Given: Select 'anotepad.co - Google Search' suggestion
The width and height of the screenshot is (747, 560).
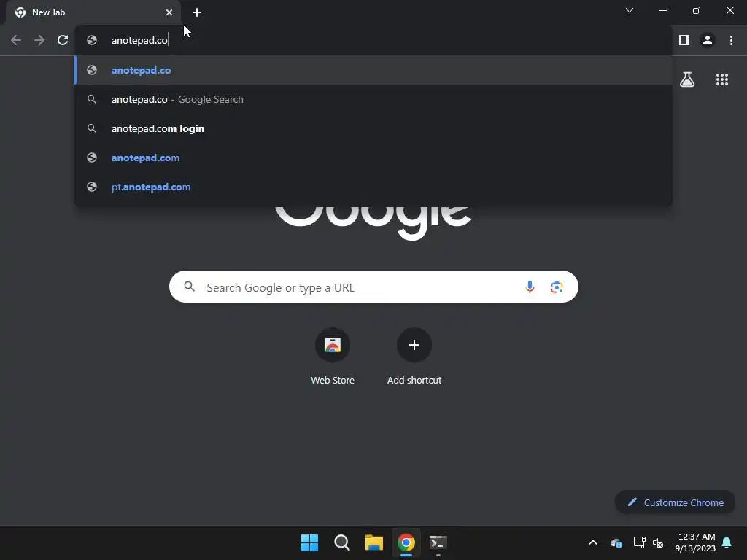Looking at the screenshot, I should pos(373,99).
